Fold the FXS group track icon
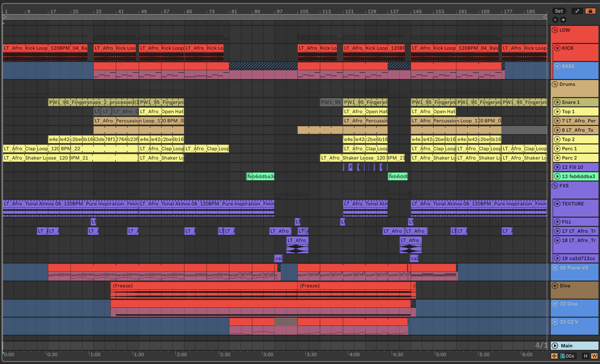Screen dimensions: 600x364 555,186
